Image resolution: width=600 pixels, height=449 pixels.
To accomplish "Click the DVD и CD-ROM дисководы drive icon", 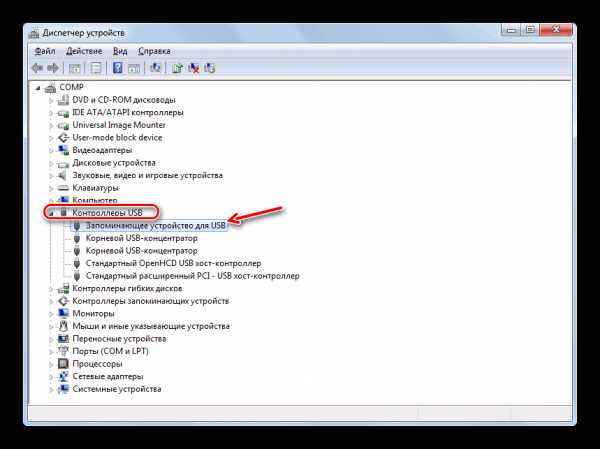I will click(63, 100).
